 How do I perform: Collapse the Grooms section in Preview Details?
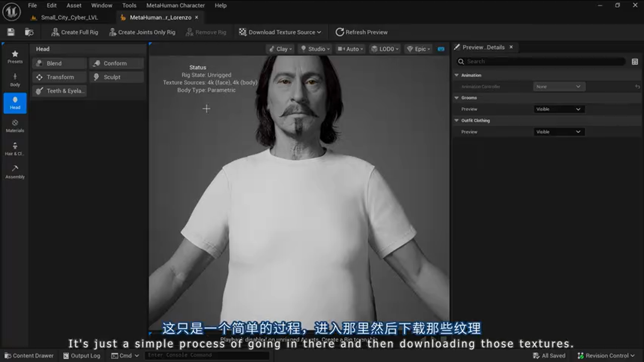tap(457, 98)
